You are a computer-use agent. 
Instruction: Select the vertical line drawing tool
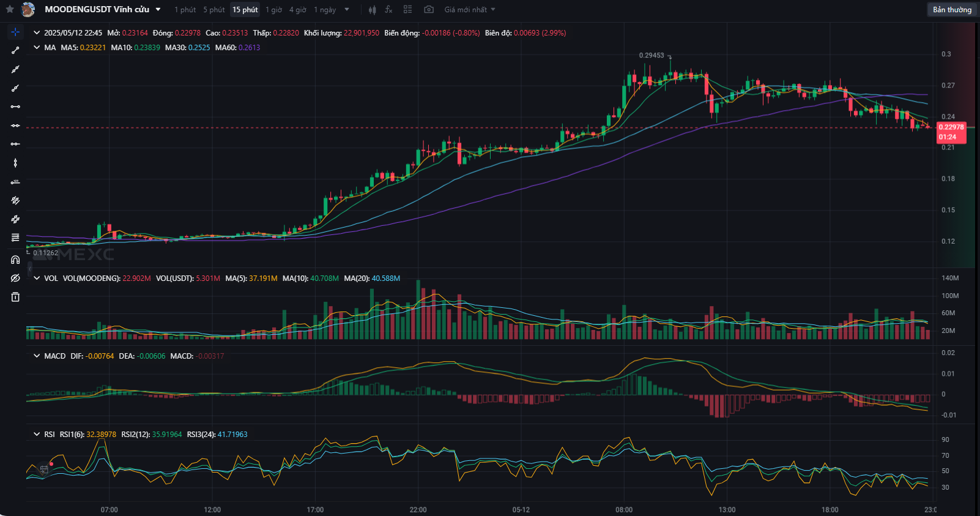coord(15,163)
